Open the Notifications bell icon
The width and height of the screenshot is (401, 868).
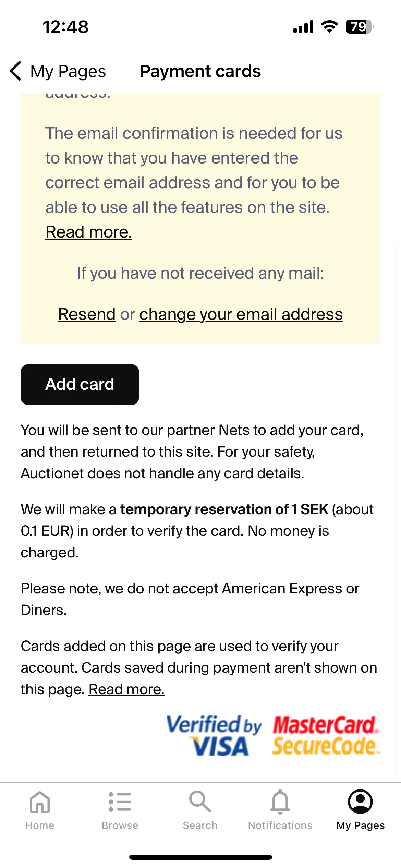click(x=280, y=802)
